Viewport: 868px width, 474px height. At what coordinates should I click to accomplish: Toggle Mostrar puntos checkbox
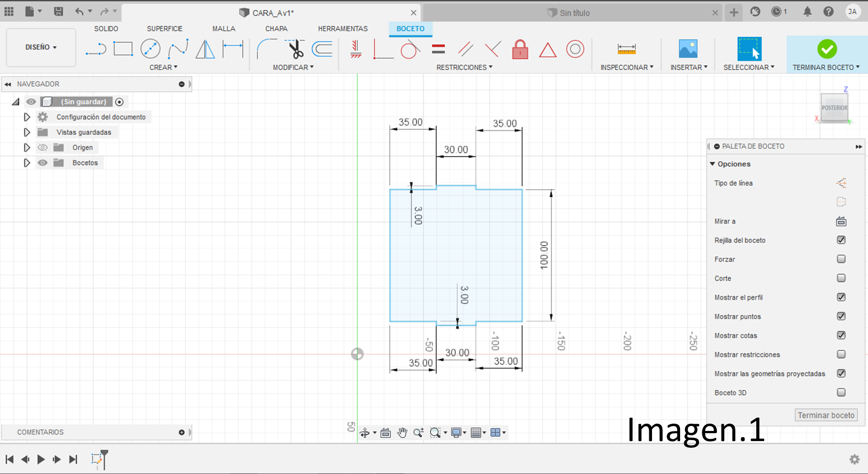841,316
